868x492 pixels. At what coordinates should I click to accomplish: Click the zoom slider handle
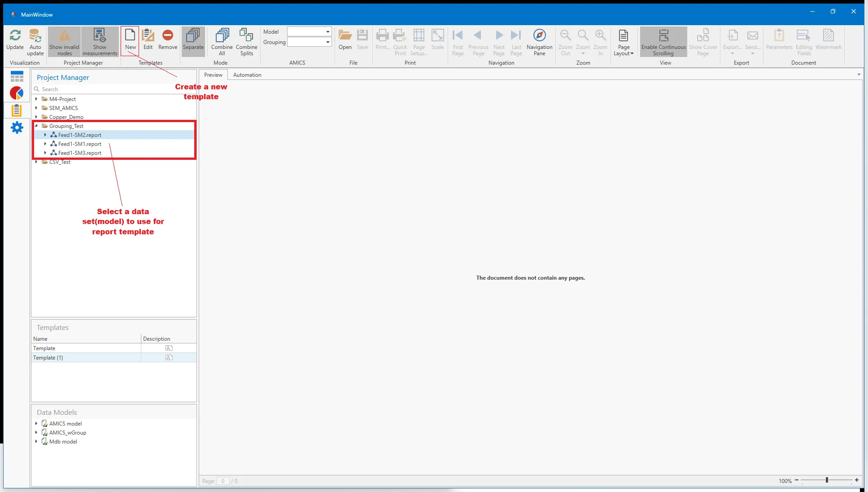(x=827, y=480)
